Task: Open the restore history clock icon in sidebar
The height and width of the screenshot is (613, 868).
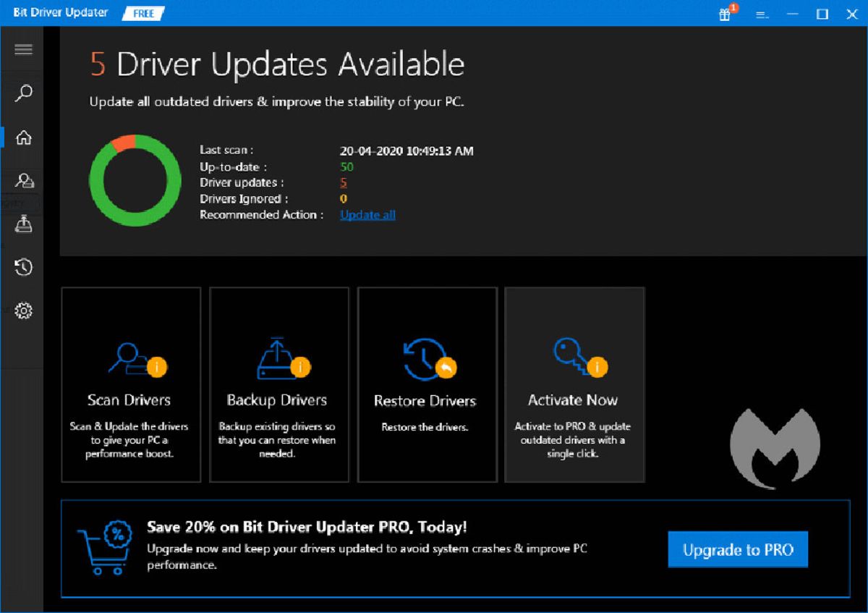Action: pos(24,267)
